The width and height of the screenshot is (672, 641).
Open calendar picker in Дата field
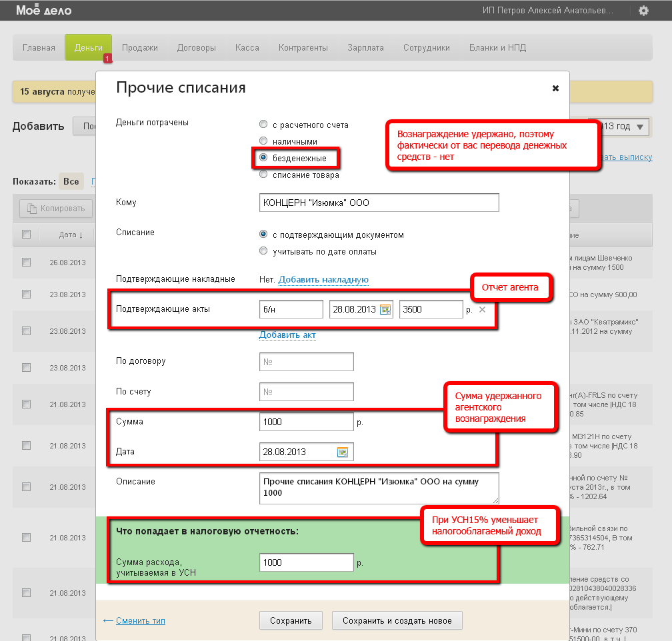click(x=343, y=452)
